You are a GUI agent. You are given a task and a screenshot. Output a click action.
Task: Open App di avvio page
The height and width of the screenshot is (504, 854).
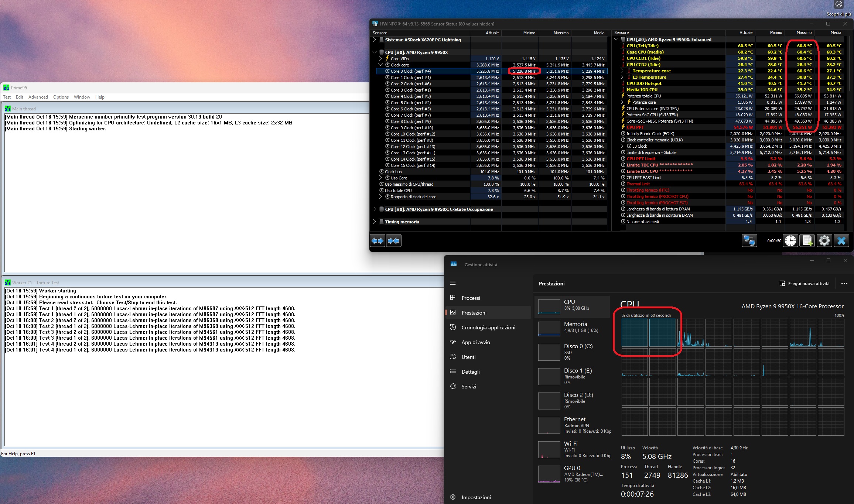(x=488, y=342)
